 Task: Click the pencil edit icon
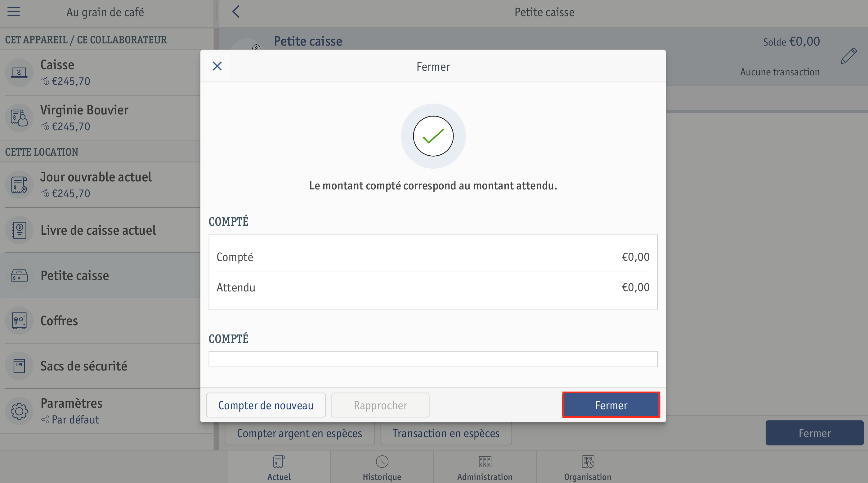(848, 56)
